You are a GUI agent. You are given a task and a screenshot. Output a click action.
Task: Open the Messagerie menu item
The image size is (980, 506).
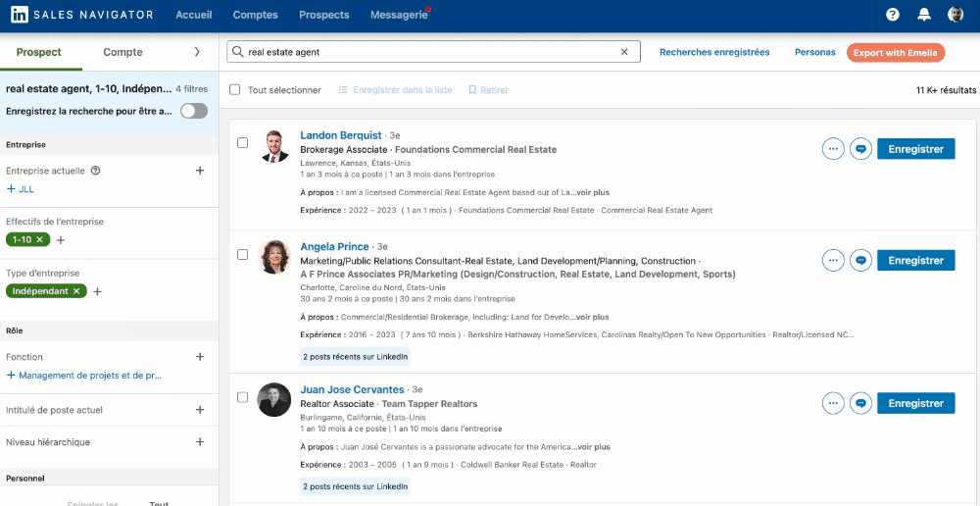coord(397,15)
